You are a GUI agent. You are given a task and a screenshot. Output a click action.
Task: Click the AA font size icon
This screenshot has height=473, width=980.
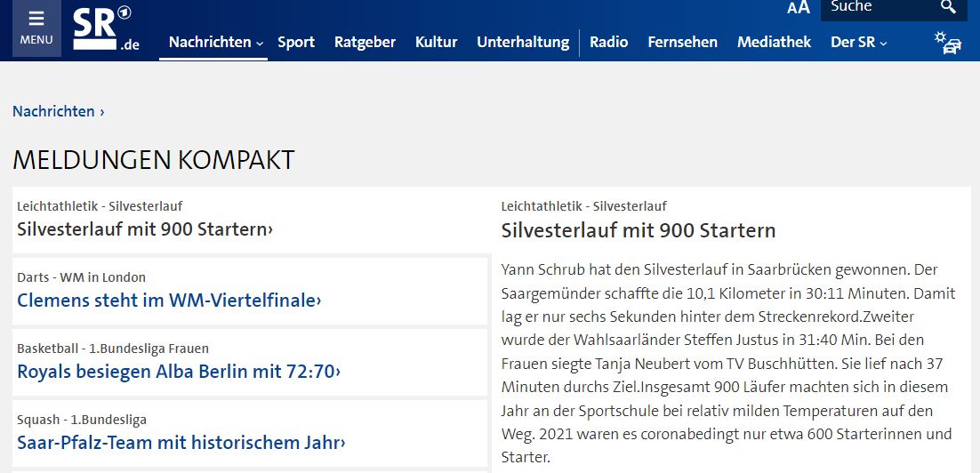coord(798,7)
